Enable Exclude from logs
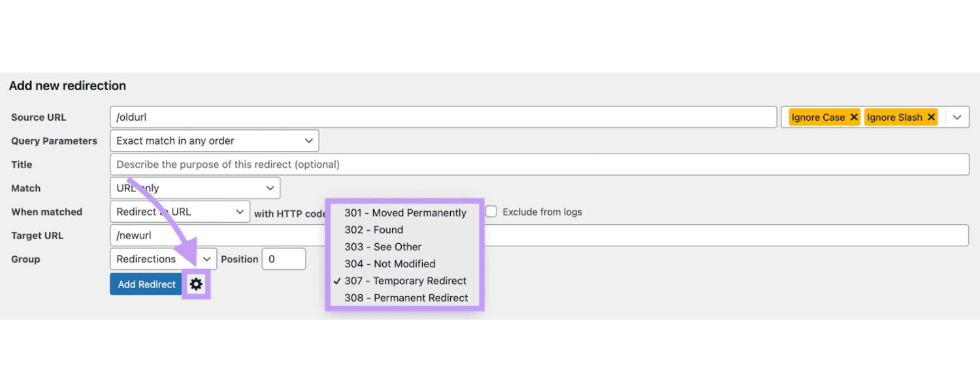The image size is (980, 392). [491, 211]
